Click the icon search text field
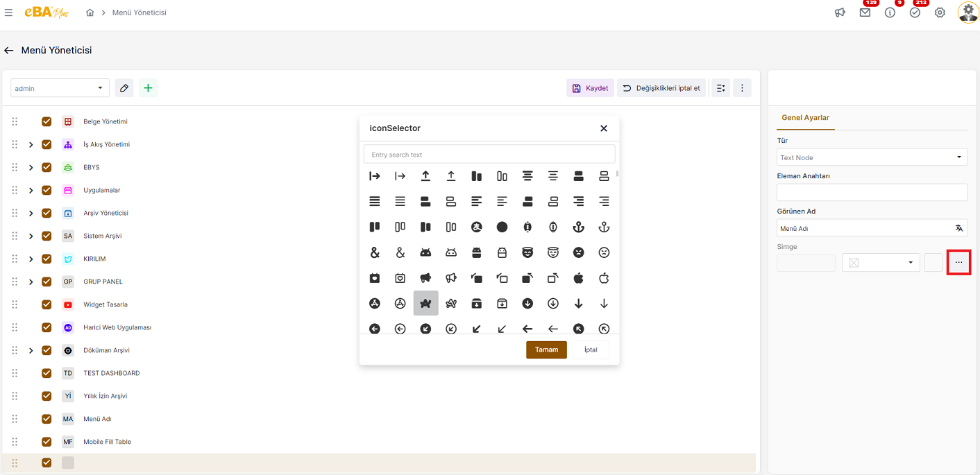 (x=489, y=155)
